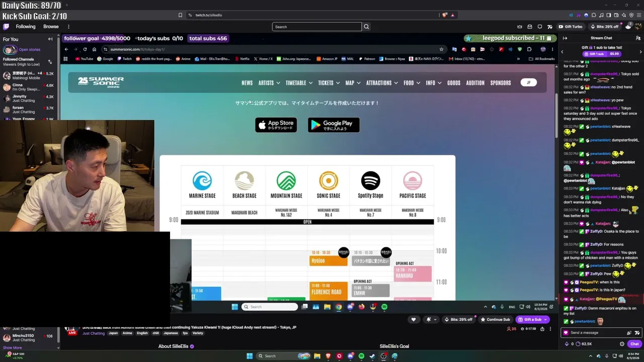
Task: Click the Brave Shields icon
Action: pyautogui.click(x=444, y=15)
